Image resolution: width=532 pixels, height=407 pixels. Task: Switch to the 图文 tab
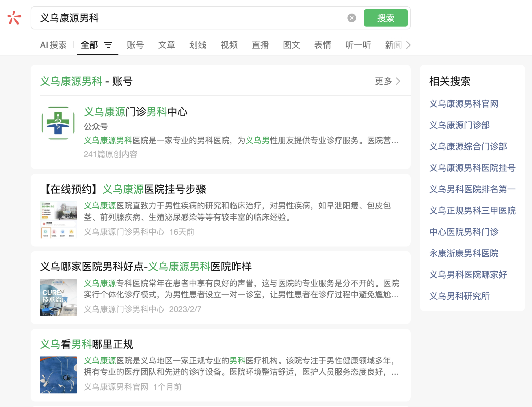pyautogui.click(x=291, y=45)
